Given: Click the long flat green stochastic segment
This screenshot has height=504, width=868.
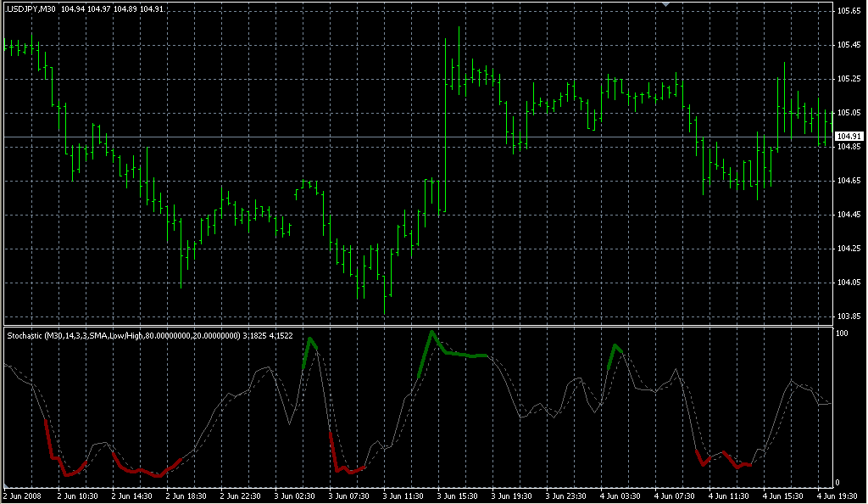Looking at the screenshot, I should (x=466, y=355).
